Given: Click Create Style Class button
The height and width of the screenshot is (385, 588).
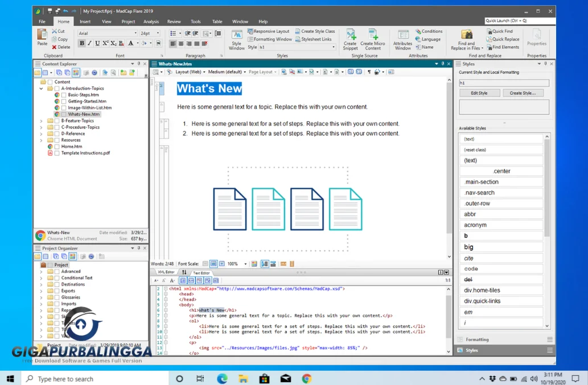Looking at the screenshot, I should (x=315, y=31).
